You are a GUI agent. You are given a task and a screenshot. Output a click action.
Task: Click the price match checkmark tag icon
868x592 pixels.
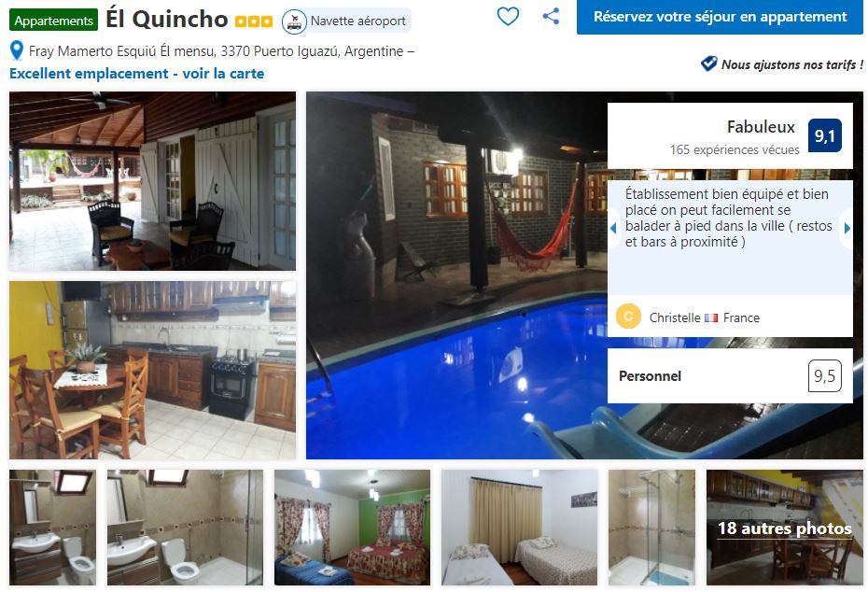coord(708,64)
